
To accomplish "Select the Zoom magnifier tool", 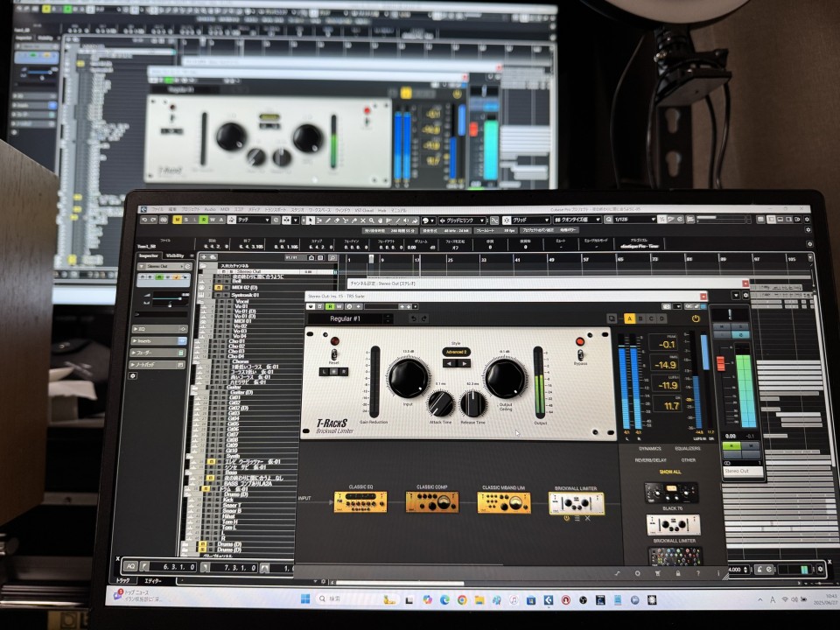I will 371,220.
